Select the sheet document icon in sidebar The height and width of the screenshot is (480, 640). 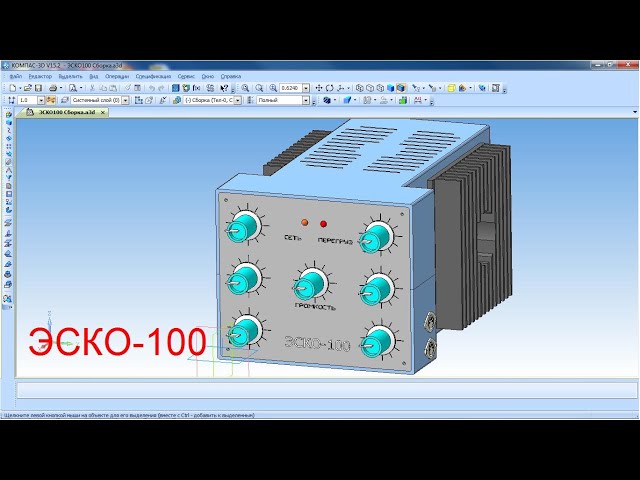(8, 186)
